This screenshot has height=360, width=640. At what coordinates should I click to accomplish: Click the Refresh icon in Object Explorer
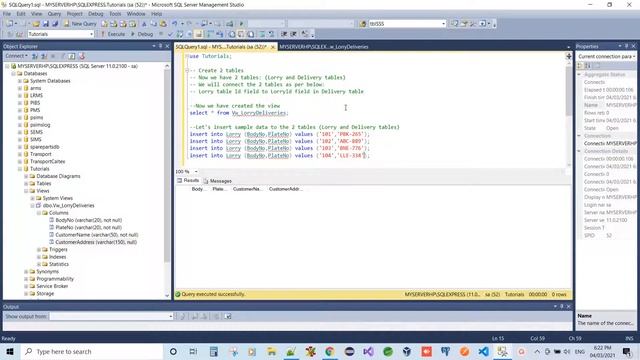[71, 56]
